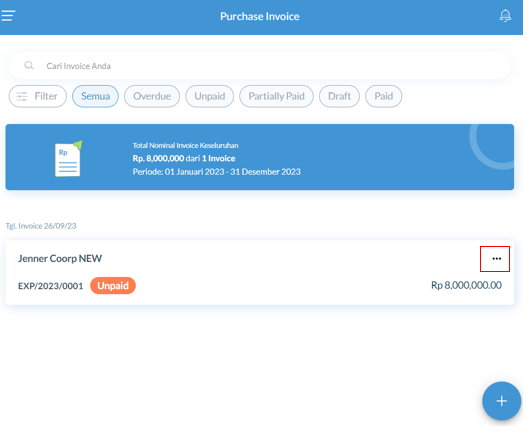Click the Total Nominal Invoice summary banner
Image resolution: width=527 pixels, height=444 pixels.
coord(259,157)
